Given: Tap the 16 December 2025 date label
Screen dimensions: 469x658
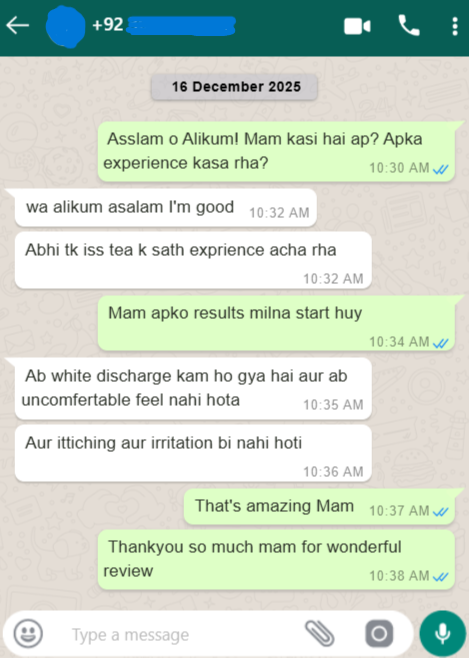Looking at the screenshot, I should [x=234, y=87].
